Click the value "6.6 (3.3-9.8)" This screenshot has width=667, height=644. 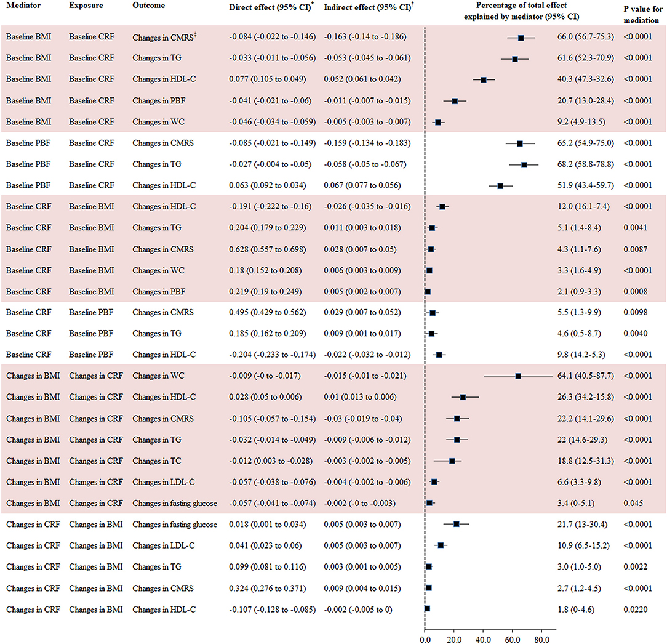point(579,482)
